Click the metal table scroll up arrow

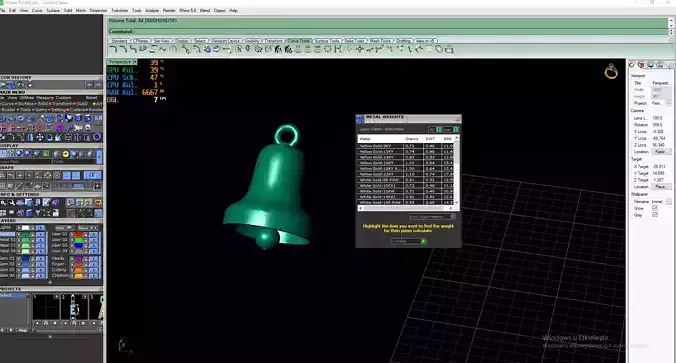[x=457, y=138]
